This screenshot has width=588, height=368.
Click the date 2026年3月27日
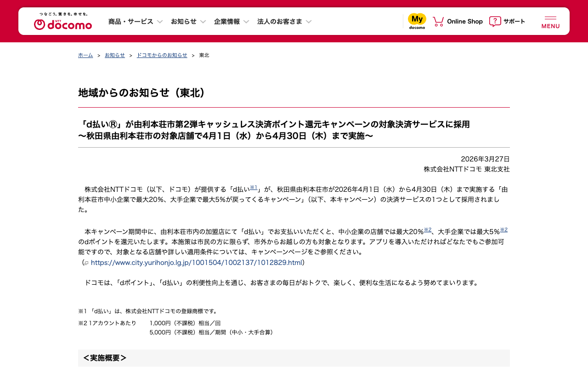pos(485,159)
